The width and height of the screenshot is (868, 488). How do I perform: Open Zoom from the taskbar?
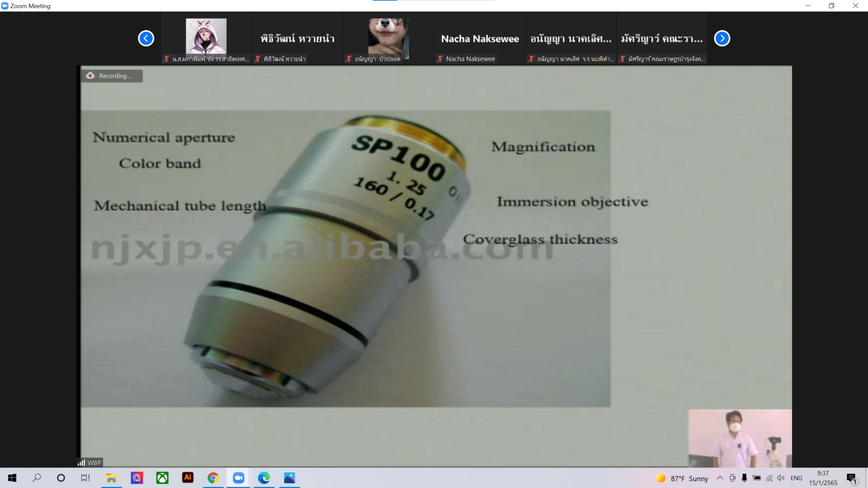click(238, 478)
